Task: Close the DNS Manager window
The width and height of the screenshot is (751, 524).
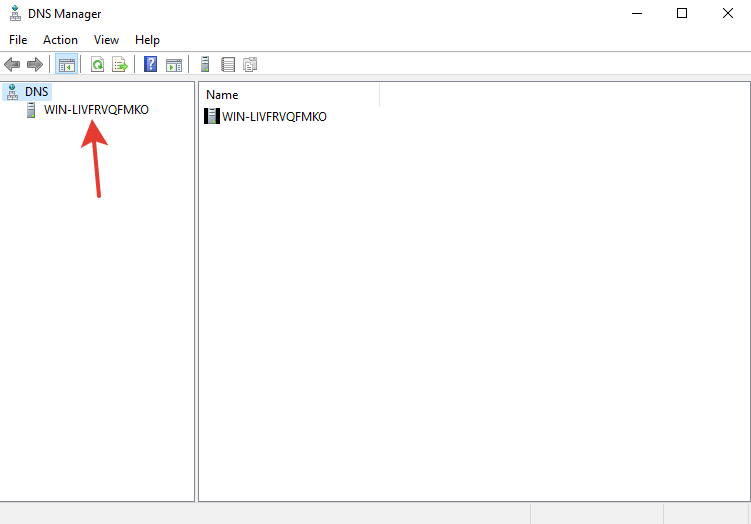Action: point(728,13)
